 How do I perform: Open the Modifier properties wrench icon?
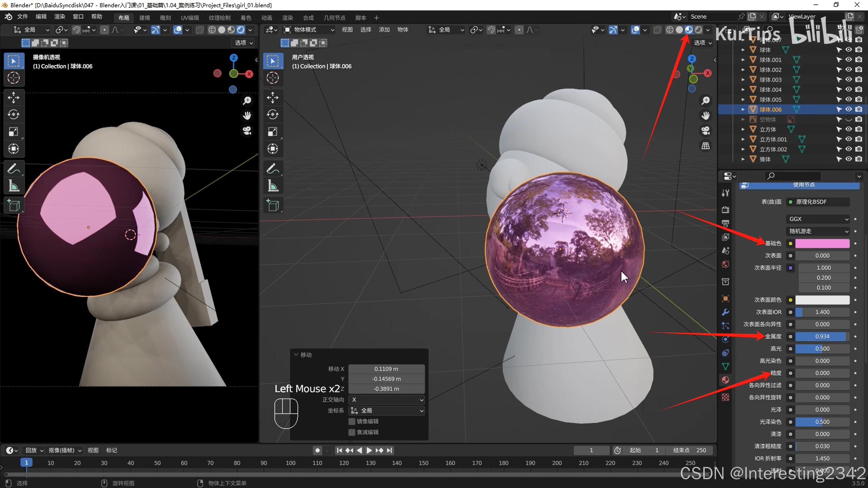coord(726,312)
